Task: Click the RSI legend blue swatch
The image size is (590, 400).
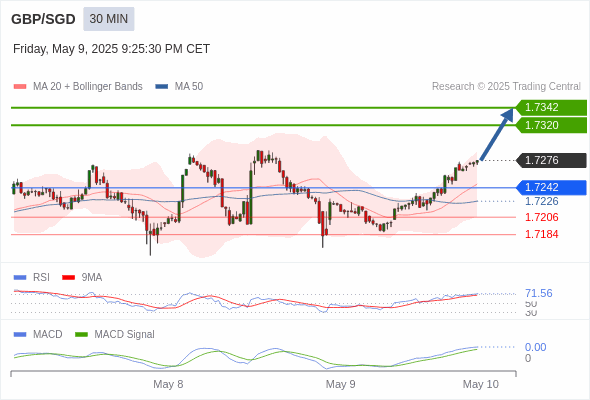Action: click(20, 278)
